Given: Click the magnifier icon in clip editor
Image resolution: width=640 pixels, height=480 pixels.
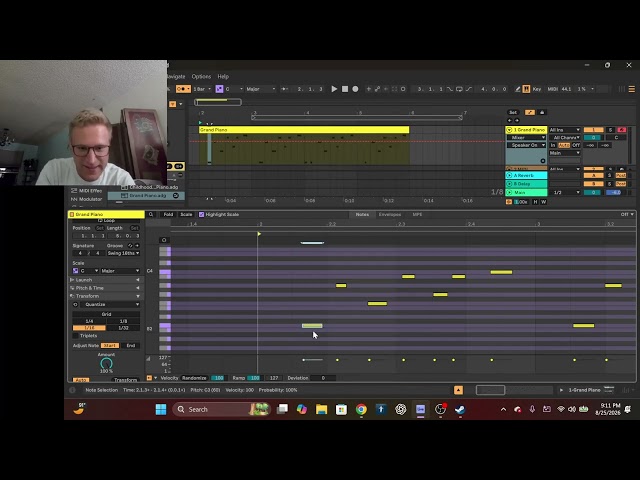Looking at the screenshot, I should point(151,214).
